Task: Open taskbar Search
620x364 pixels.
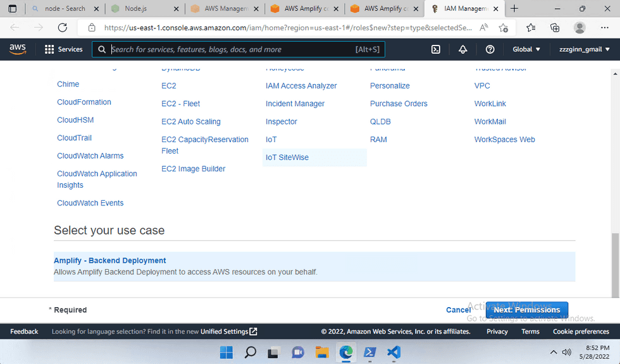Action: coord(250,352)
